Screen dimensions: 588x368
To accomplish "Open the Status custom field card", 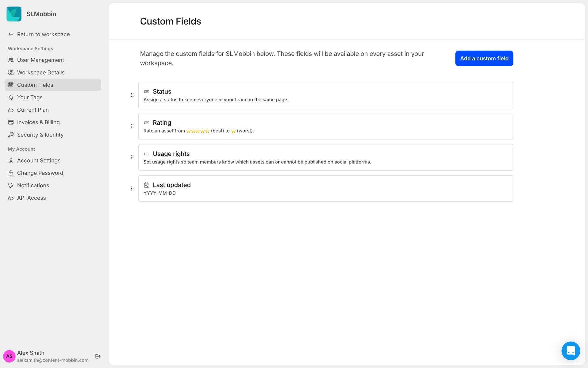I will (326, 95).
